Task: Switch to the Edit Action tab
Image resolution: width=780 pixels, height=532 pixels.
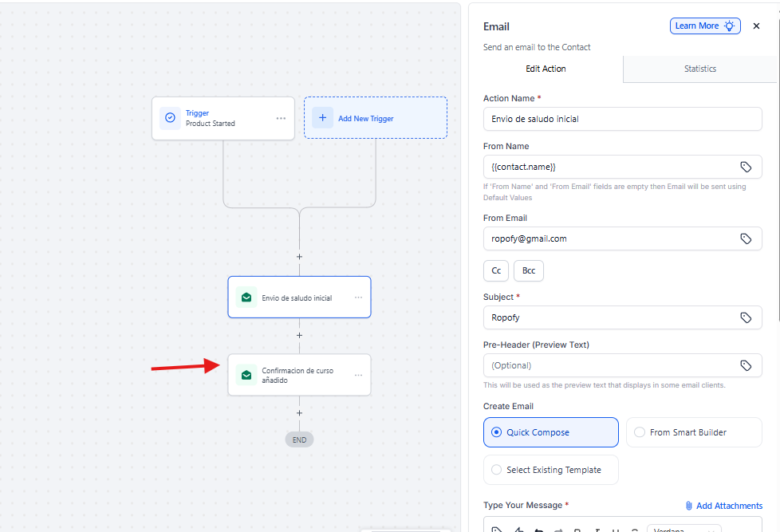Action: tap(546, 69)
